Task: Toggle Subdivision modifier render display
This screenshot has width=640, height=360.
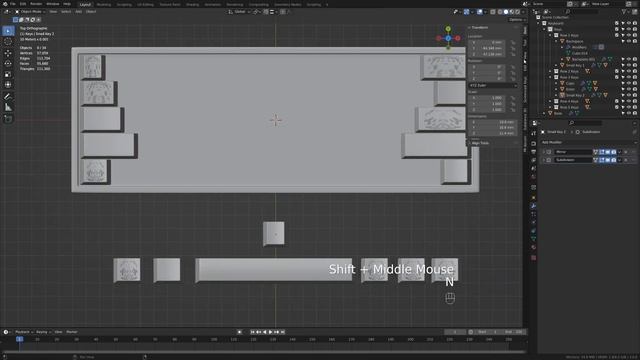Action: point(613,160)
